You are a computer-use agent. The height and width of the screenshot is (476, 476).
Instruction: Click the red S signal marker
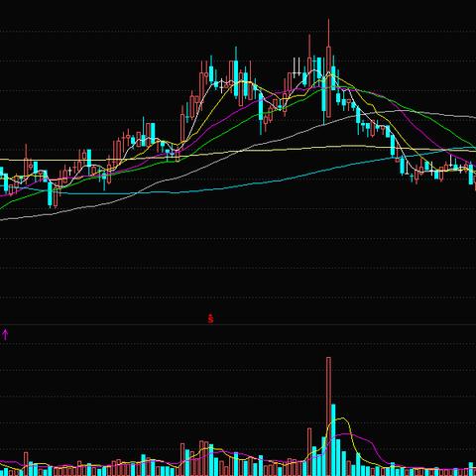pyautogui.click(x=210, y=318)
